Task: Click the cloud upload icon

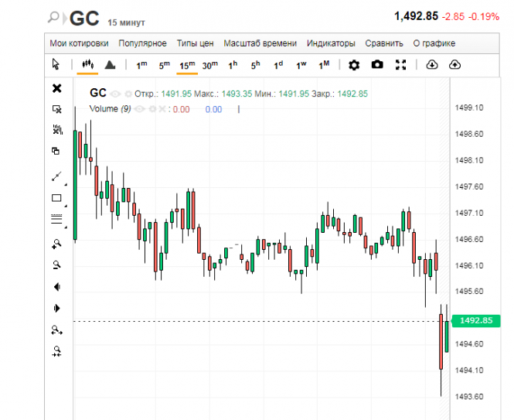Action: 454,65
